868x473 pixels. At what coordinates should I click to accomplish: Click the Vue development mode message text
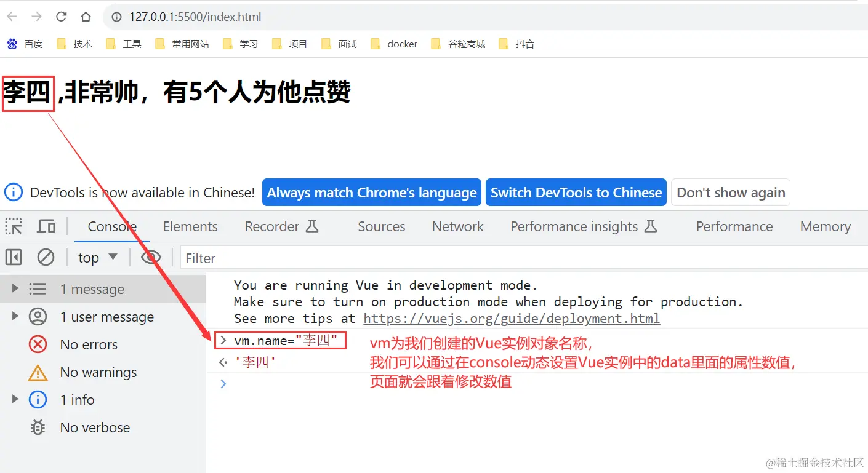click(489, 302)
